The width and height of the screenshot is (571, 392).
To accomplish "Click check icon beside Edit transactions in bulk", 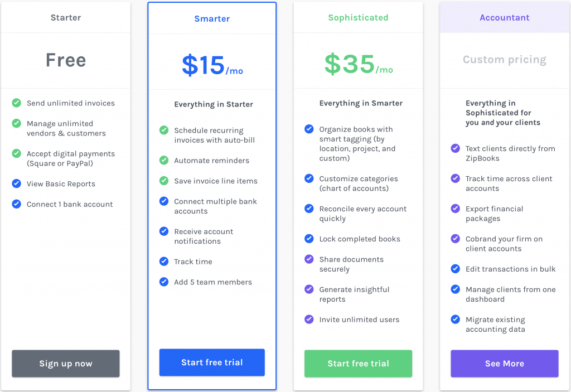I will (455, 269).
